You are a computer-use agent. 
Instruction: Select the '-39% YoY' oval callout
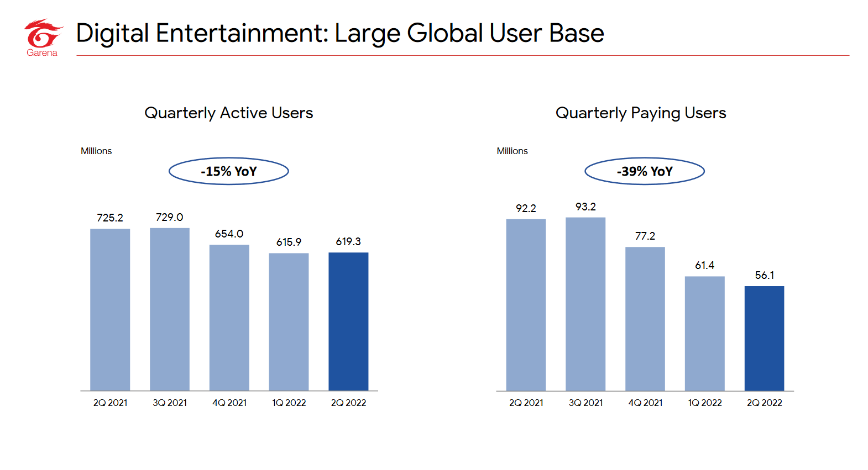click(645, 171)
